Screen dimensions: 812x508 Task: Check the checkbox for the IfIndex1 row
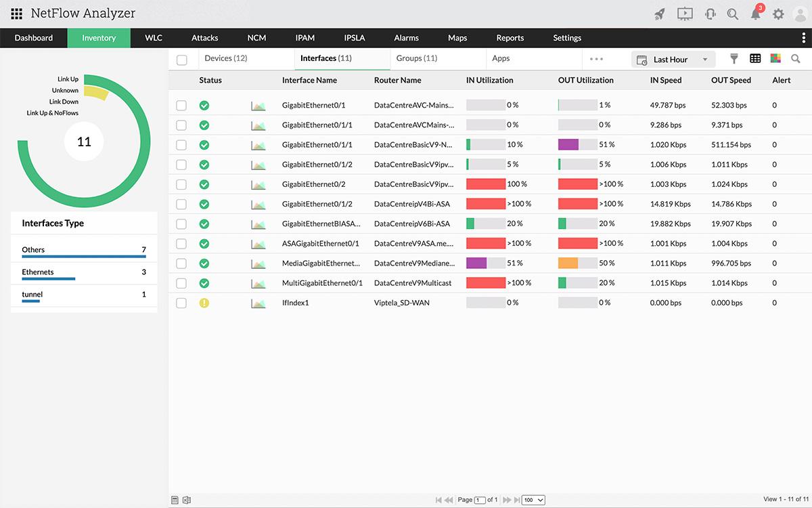pos(181,303)
